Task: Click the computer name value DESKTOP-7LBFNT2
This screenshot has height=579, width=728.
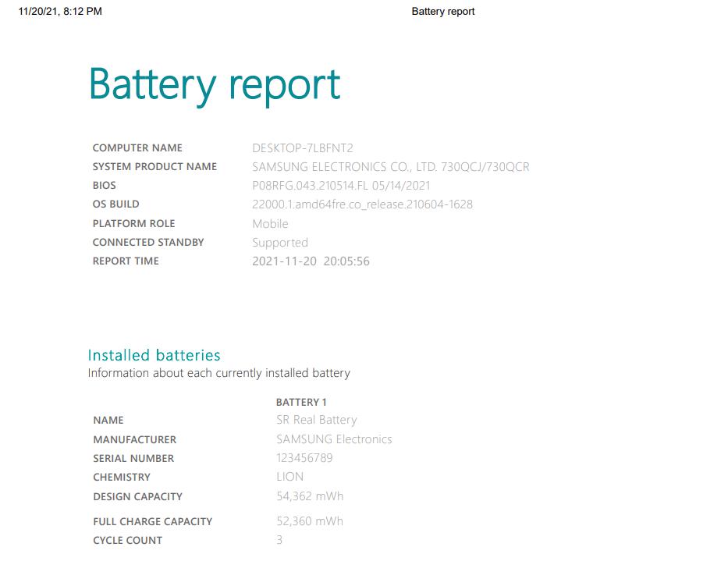Action: pos(303,147)
